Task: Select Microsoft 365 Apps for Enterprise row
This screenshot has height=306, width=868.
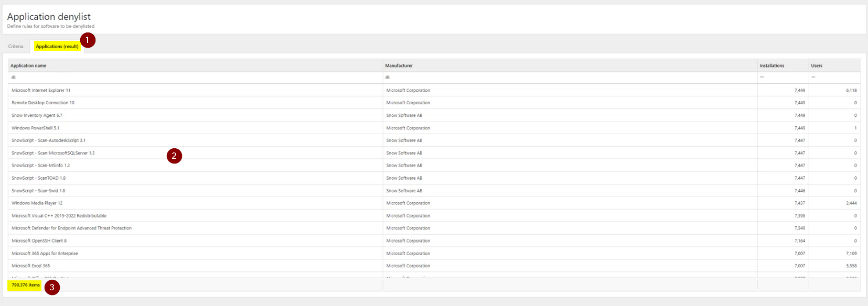Action: [x=434, y=254]
